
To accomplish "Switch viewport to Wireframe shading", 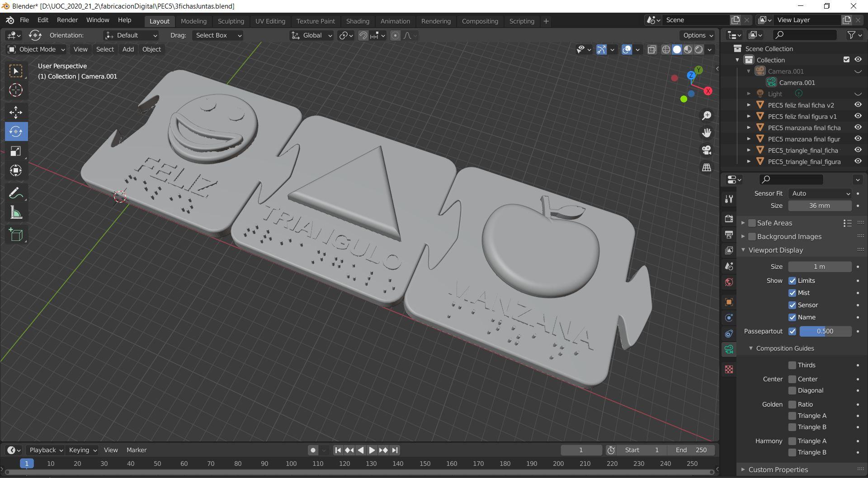I will click(x=666, y=50).
